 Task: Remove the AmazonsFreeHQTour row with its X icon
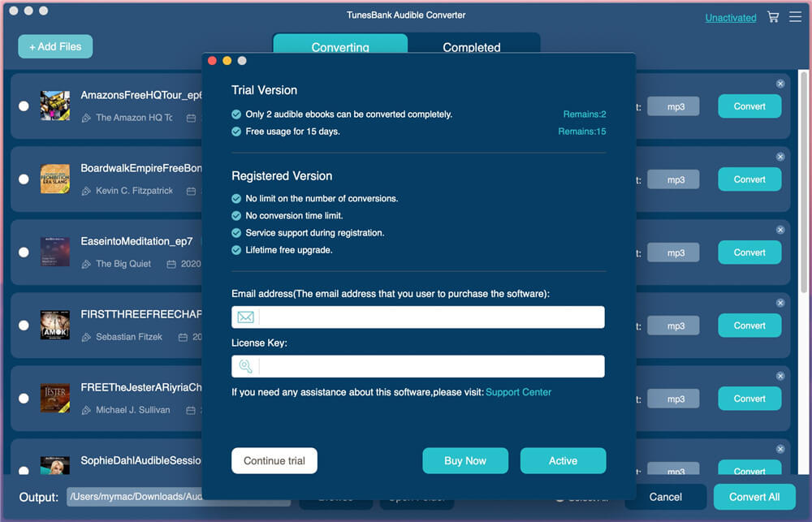click(x=780, y=84)
